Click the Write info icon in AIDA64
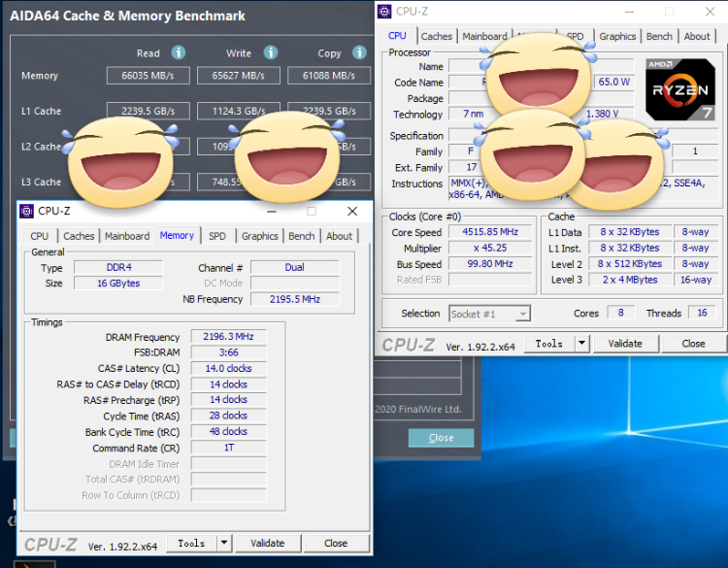 click(x=271, y=52)
